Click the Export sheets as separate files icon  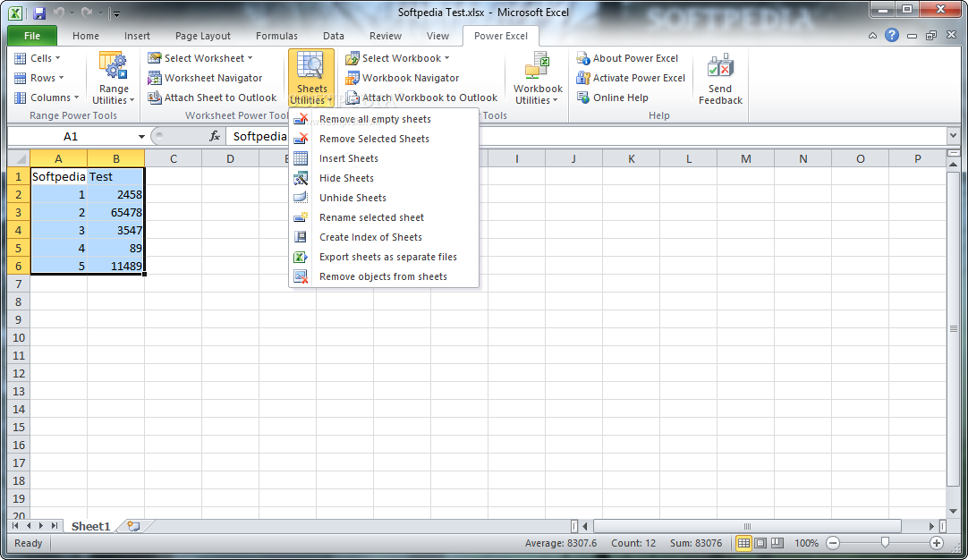(x=301, y=257)
